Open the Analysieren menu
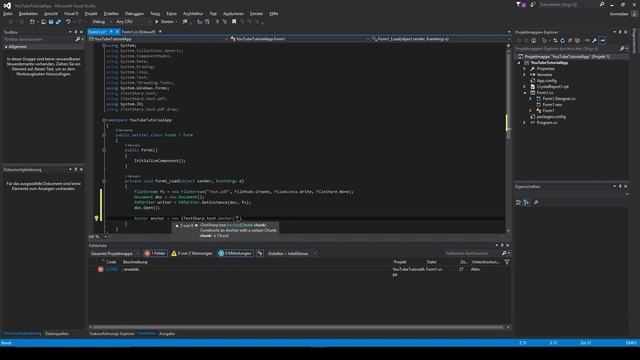Screen dimensions: 640x360 tap(233, 13)
